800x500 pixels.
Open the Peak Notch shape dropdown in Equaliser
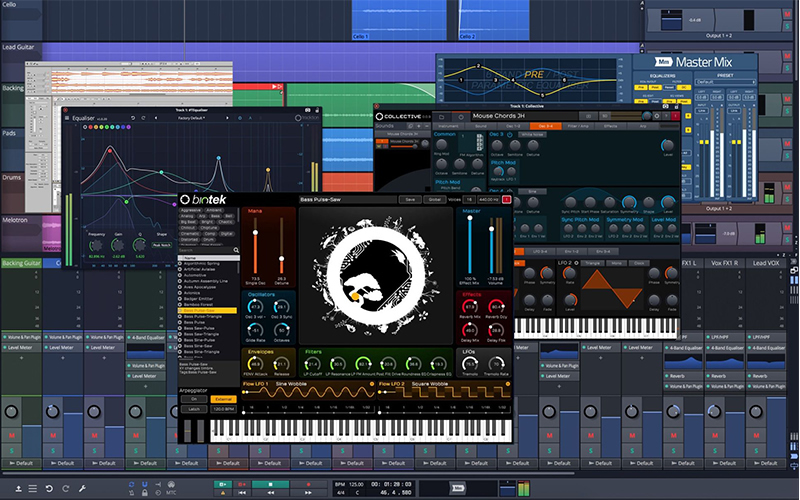(x=161, y=245)
